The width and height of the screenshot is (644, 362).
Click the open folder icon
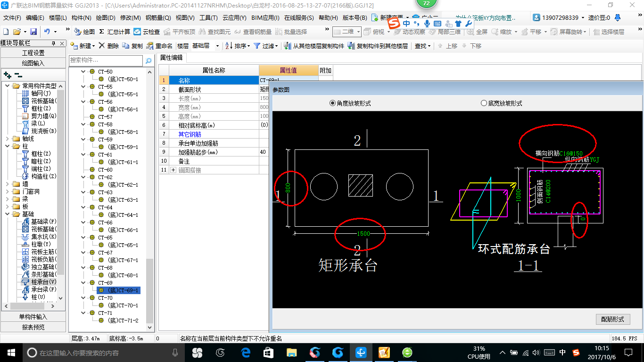(x=17, y=32)
